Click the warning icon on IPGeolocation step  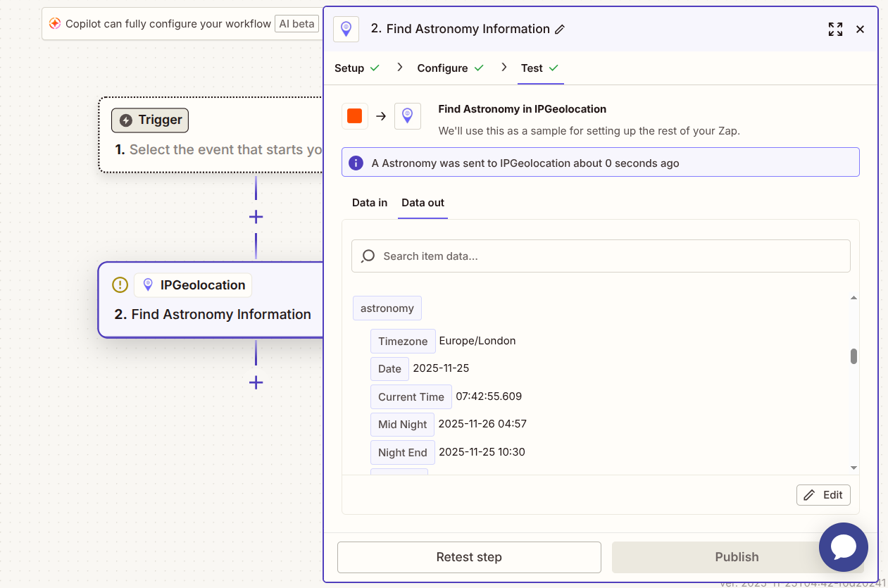point(120,285)
